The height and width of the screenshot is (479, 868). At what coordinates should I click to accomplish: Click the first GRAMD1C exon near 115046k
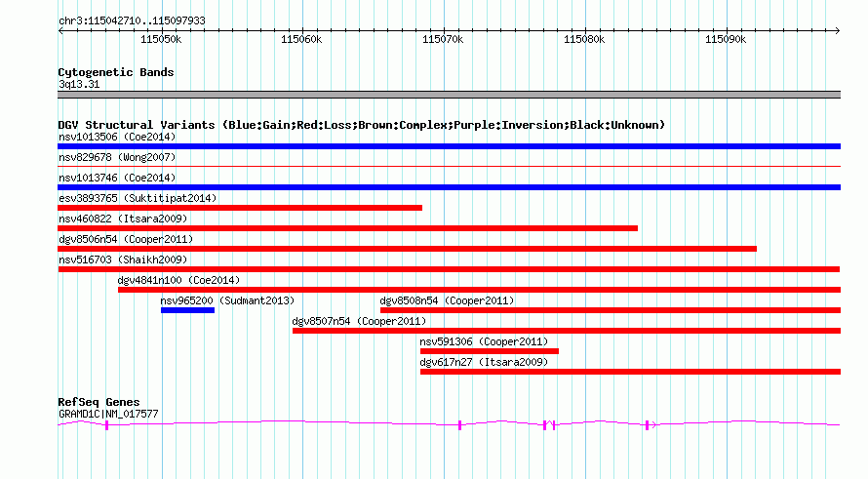coord(107,425)
